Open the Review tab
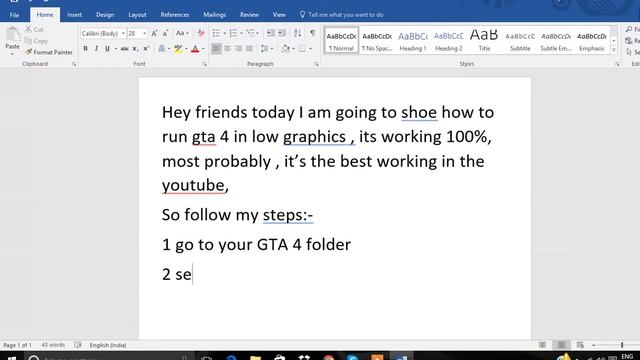640x360 pixels. coord(249,15)
